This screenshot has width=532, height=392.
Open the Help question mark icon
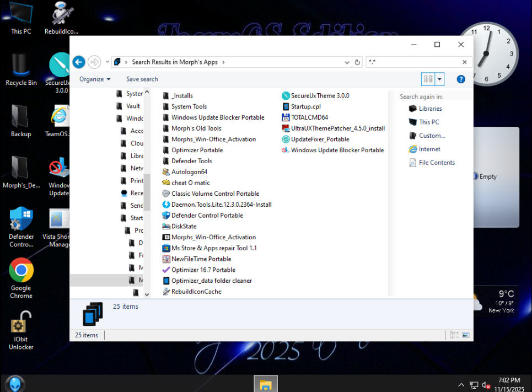461,79
